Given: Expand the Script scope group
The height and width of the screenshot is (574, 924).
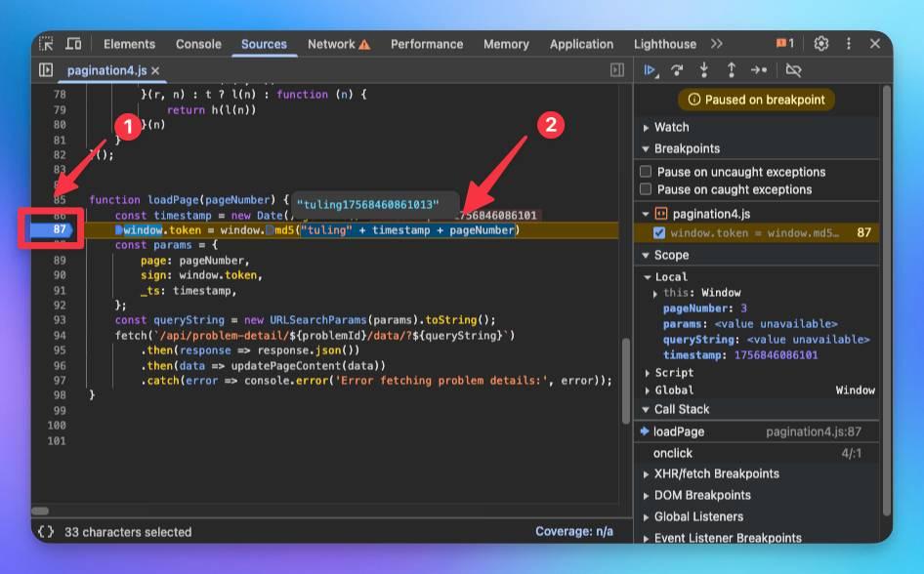Looking at the screenshot, I should 648,373.
